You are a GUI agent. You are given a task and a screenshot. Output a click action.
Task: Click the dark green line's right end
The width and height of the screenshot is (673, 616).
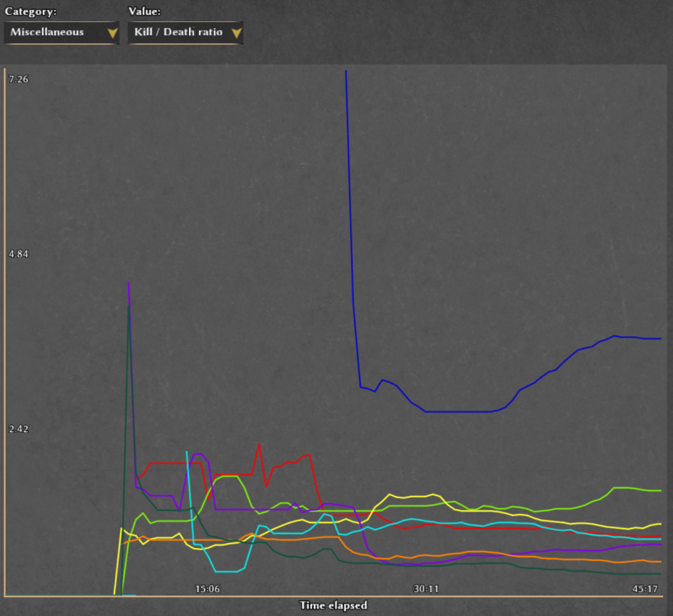661,573
